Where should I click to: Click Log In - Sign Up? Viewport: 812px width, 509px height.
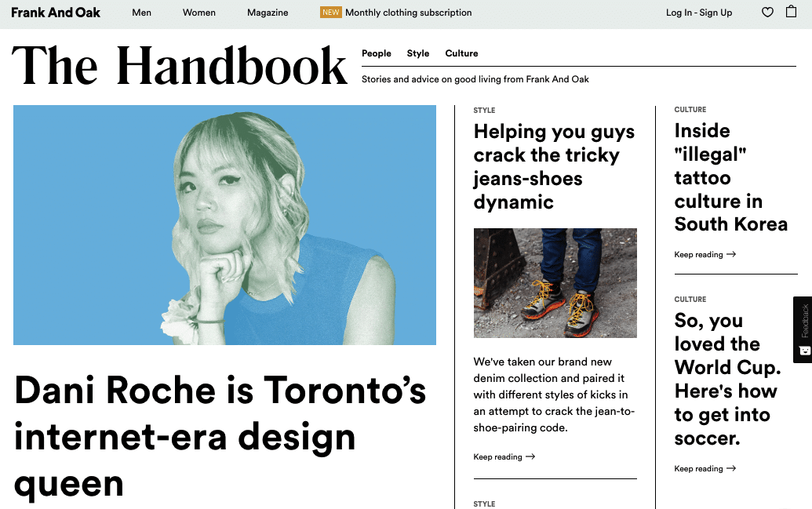point(699,13)
